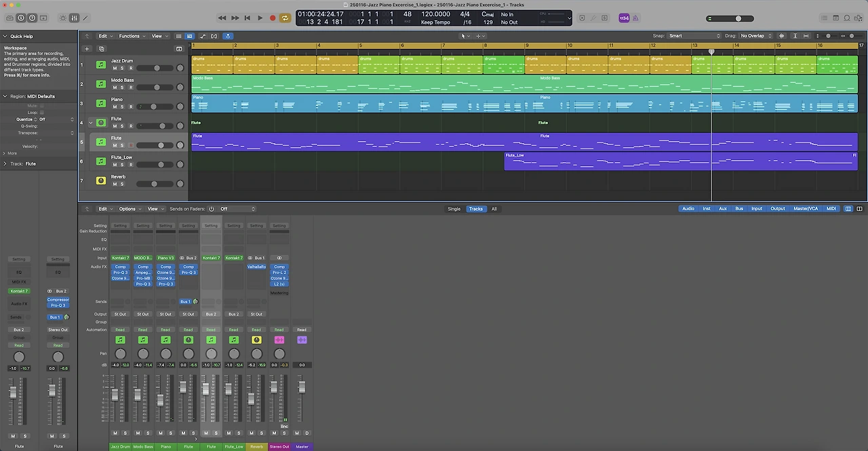Record-enable the Piano track
Viewport: 868px width, 451px height.
tap(130, 106)
